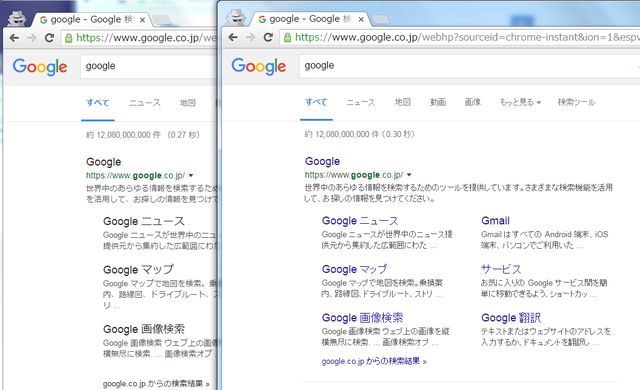Click incognito spy icon in right window
This screenshot has width=640, height=390.
pos(236,18)
